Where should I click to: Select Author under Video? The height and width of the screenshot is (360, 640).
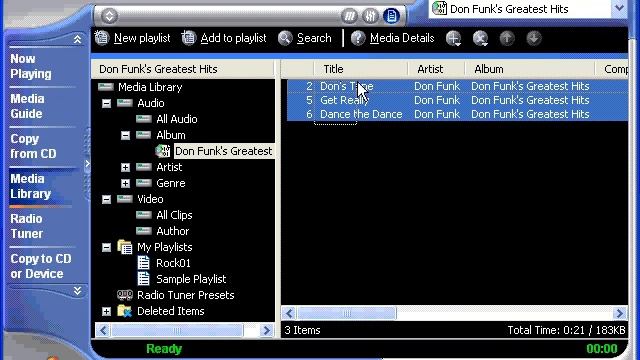click(173, 231)
